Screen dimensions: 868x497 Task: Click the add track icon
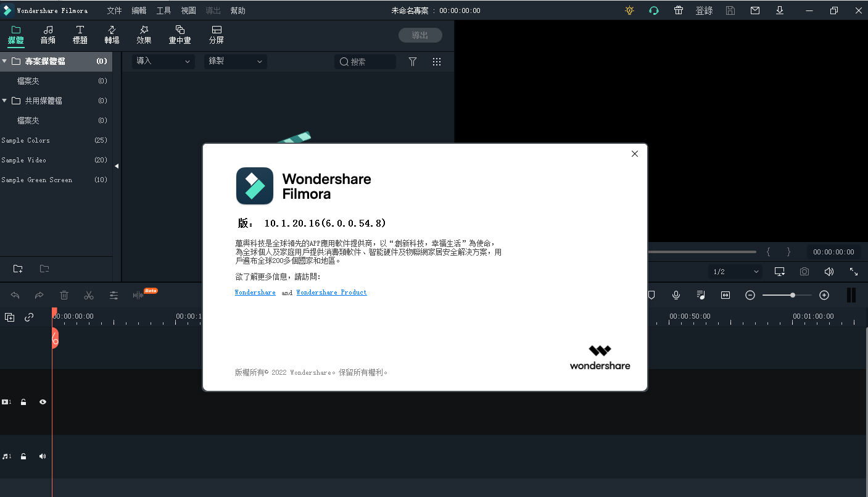pos(9,317)
